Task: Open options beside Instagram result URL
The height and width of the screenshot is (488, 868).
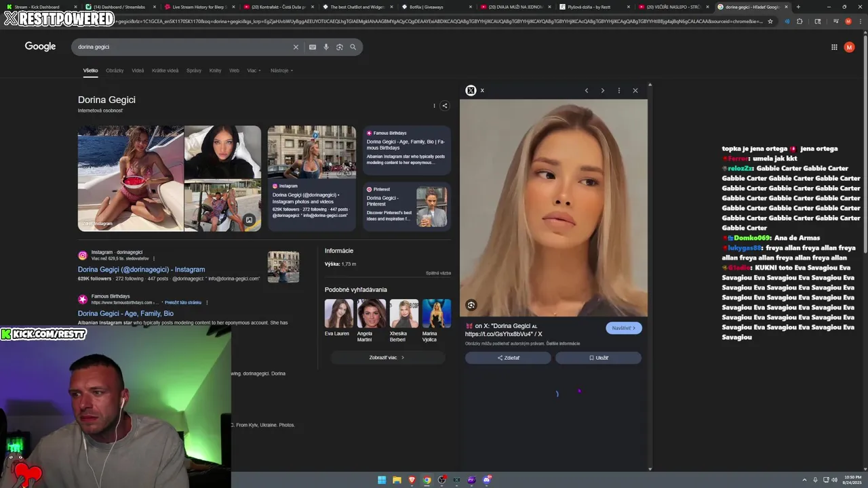Action: pos(154,258)
